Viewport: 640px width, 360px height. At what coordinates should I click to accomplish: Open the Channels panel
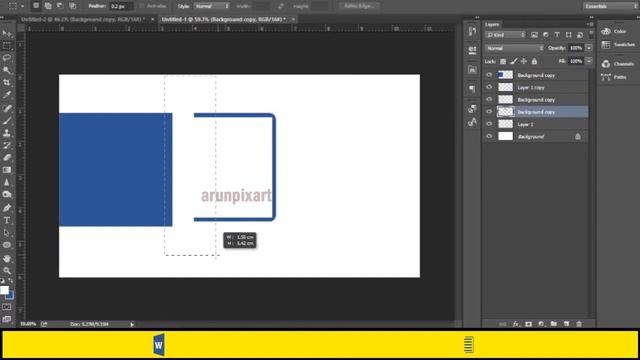(618, 64)
